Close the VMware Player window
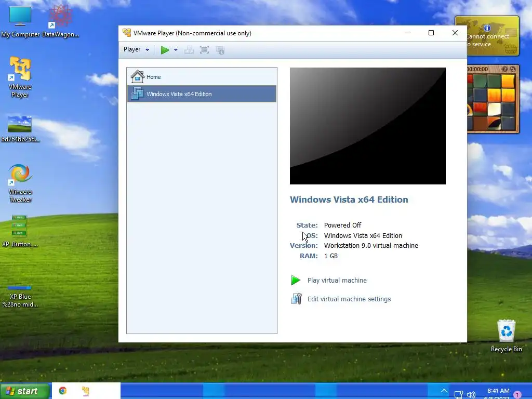This screenshot has height=399, width=532. click(x=455, y=33)
